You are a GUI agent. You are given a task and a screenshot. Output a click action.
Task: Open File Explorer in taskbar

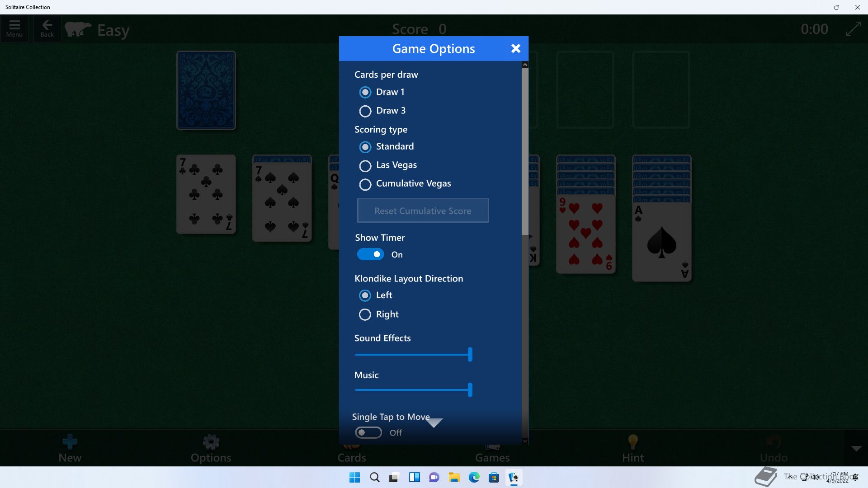[454, 477]
